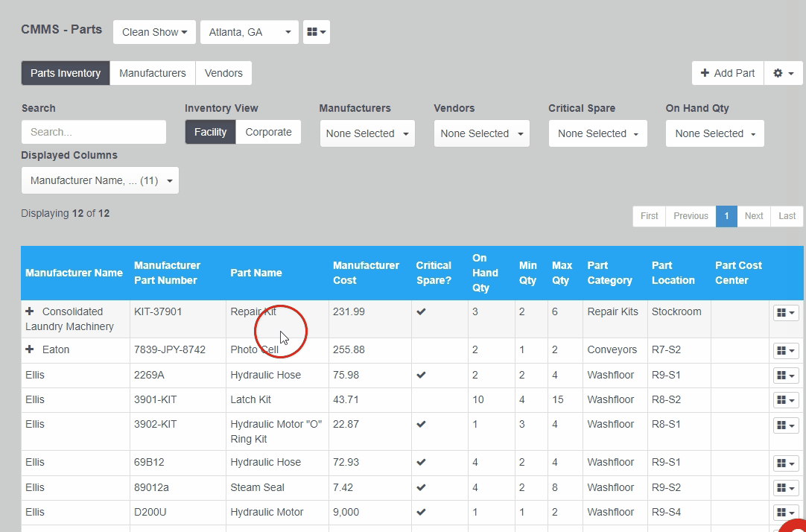Screen dimensions: 806x532
Task: Click the Steam Seal part name
Action: coord(257,487)
